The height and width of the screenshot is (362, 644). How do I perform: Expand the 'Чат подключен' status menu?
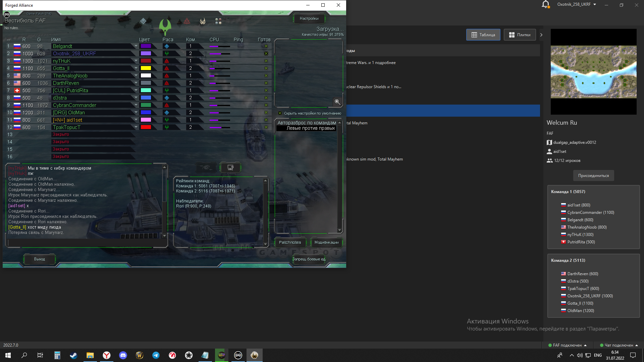click(619, 345)
